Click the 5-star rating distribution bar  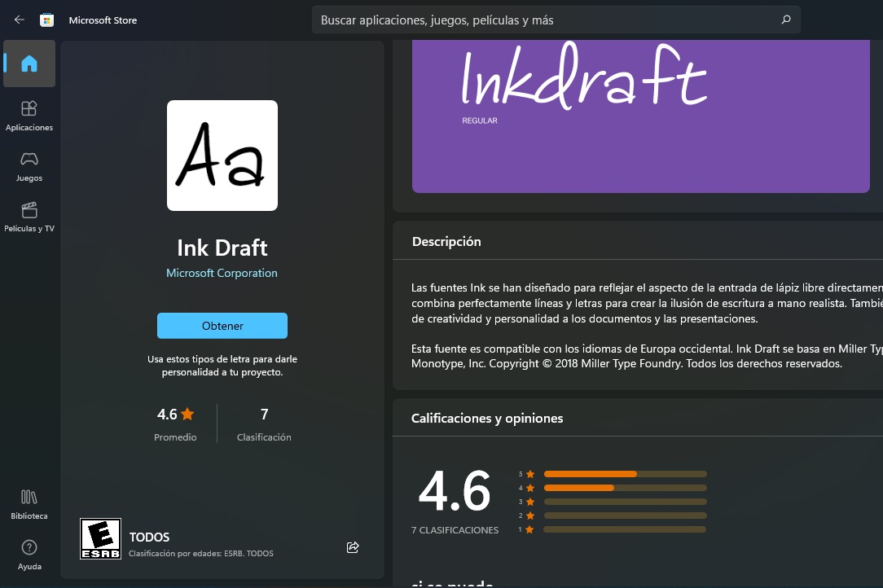(x=625, y=473)
